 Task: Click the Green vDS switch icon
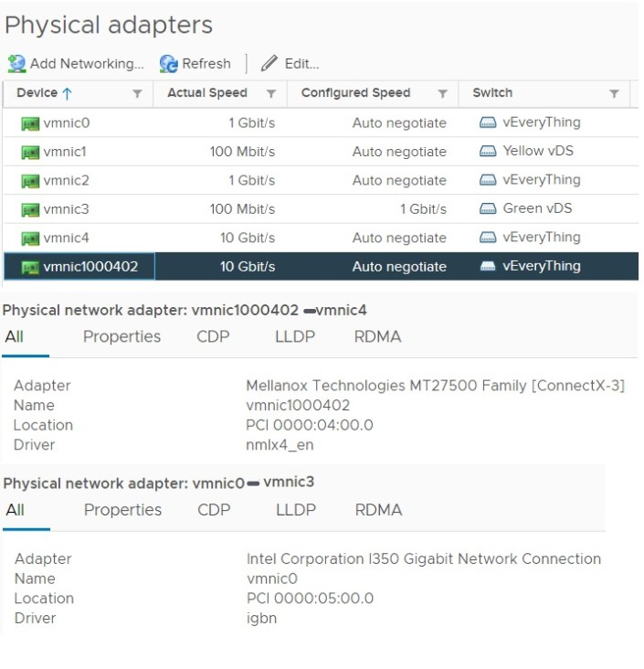[488, 208]
